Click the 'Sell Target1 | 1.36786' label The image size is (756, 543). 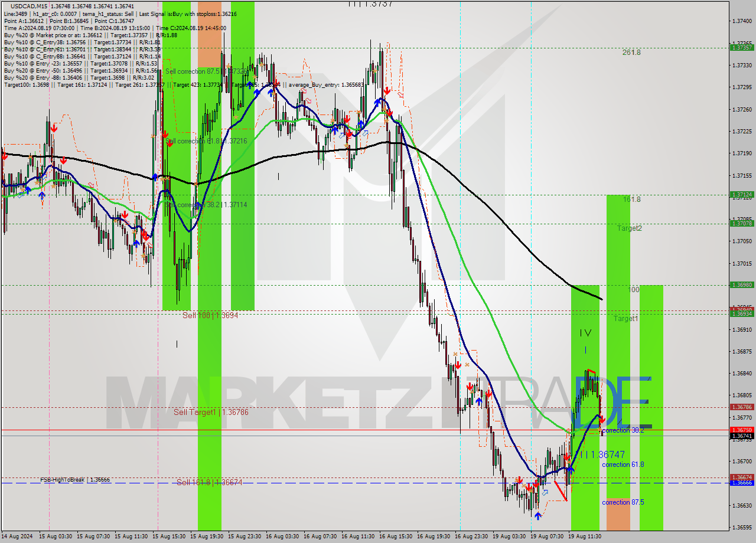(211, 412)
